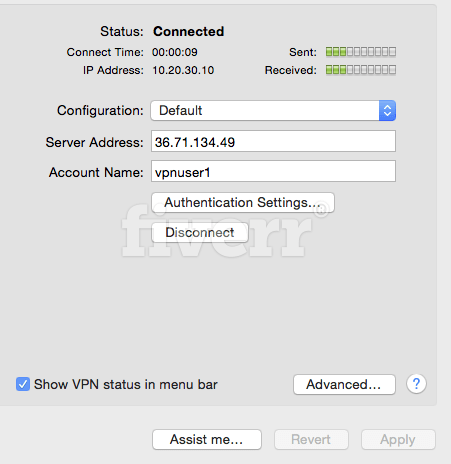Click the Connected status text

(189, 31)
